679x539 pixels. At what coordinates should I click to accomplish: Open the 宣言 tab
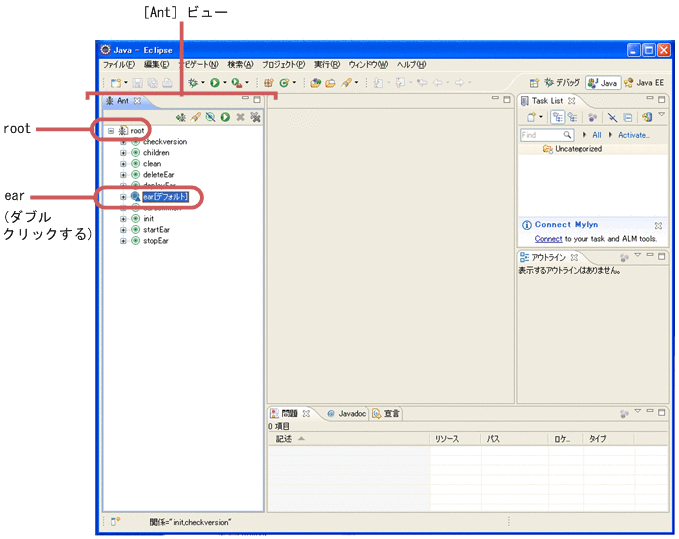pos(386,413)
